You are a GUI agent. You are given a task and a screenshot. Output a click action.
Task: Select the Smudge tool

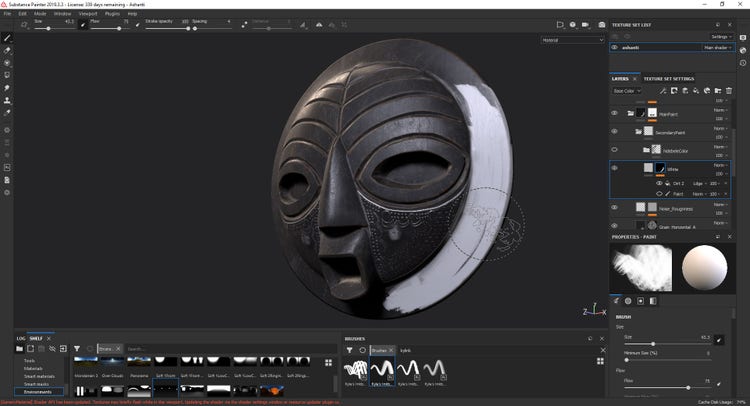(8, 88)
